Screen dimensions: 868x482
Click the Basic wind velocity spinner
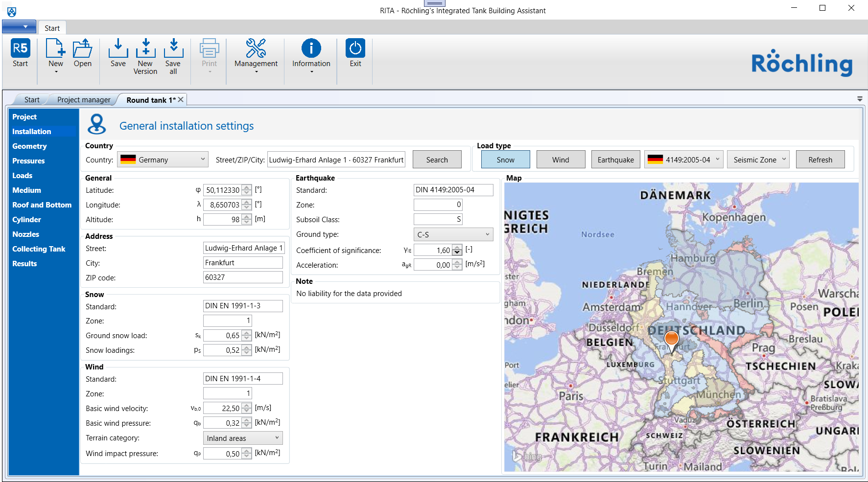[x=247, y=408]
